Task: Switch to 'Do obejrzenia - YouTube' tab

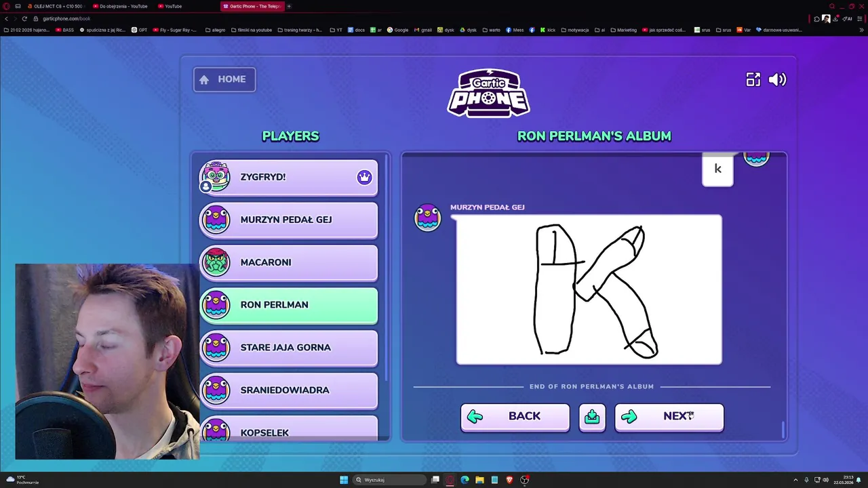Action: click(119, 6)
